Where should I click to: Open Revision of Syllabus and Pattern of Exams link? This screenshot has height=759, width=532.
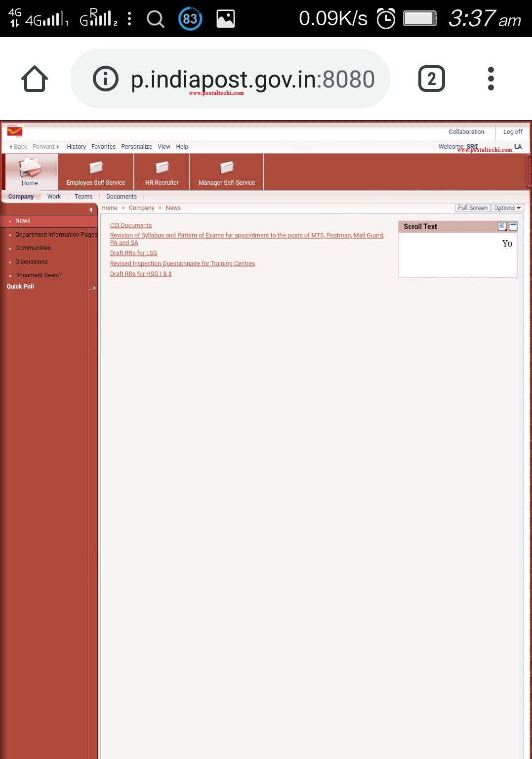247,239
